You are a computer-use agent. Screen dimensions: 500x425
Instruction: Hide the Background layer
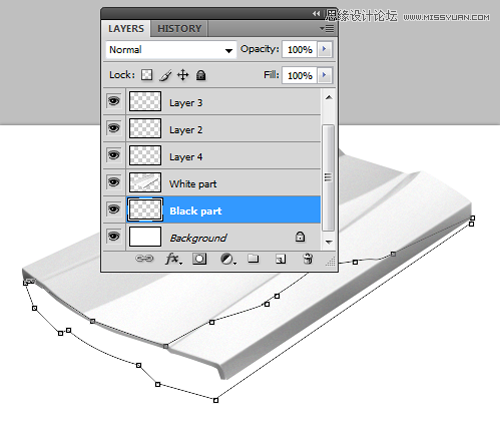(114, 236)
